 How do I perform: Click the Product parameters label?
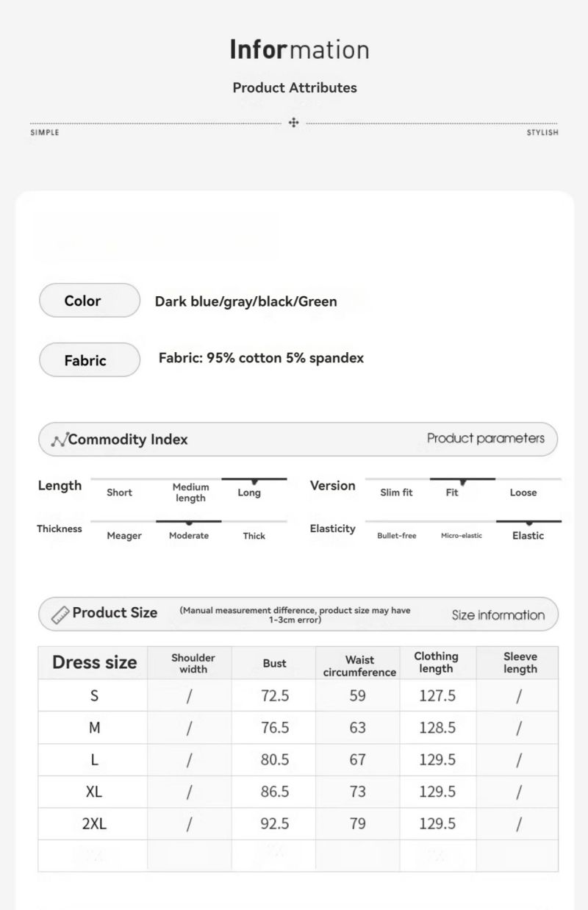(486, 439)
